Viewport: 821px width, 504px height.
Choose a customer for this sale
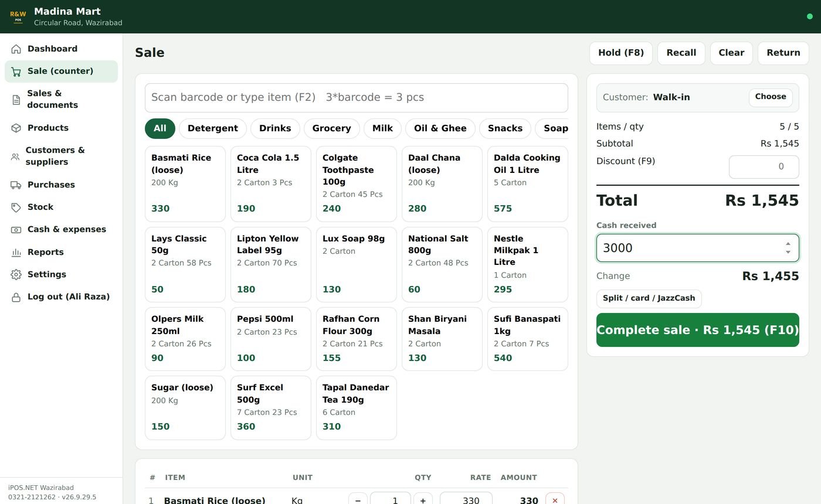pos(771,97)
